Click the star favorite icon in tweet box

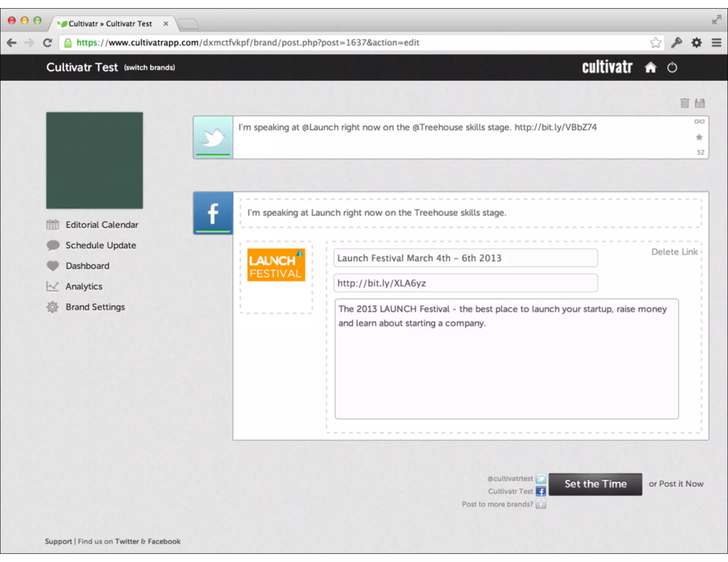pyautogui.click(x=699, y=137)
